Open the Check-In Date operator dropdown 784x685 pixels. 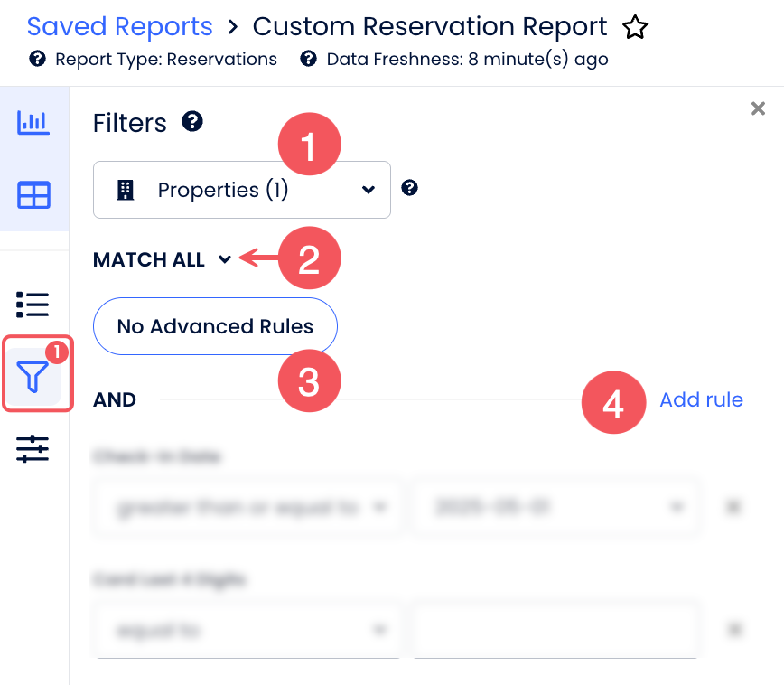(247, 508)
